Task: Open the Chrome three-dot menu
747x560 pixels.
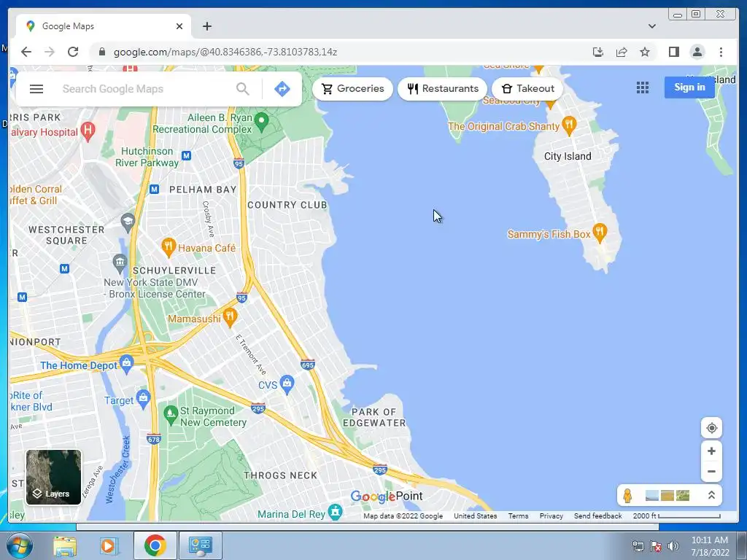Action: coord(721,52)
